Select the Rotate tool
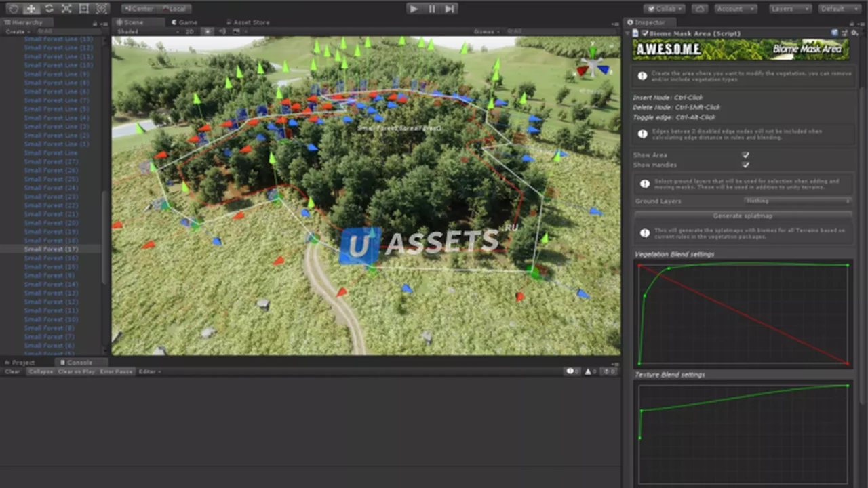Image resolution: width=868 pixels, height=488 pixels. coord(49,9)
